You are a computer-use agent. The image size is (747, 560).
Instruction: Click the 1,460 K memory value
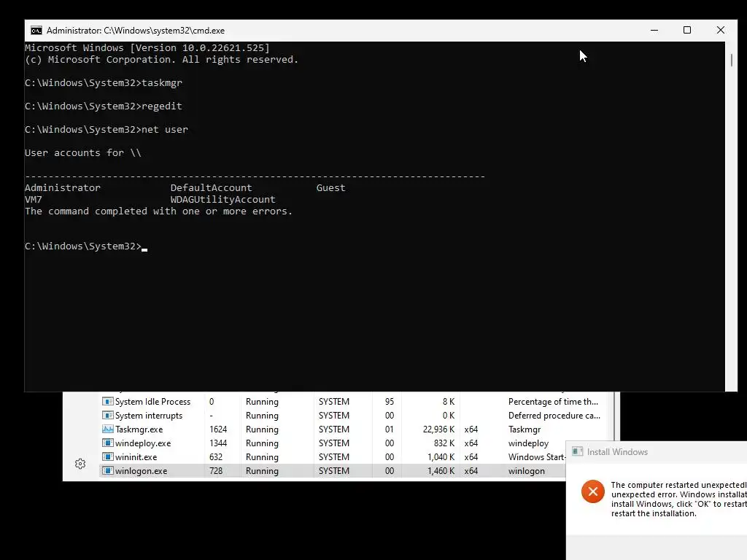point(441,470)
